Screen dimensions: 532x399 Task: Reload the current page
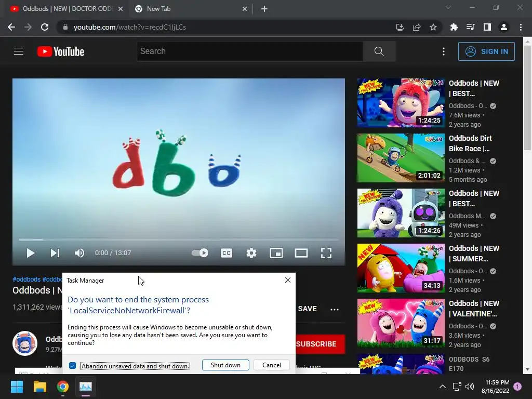pos(45,27)
